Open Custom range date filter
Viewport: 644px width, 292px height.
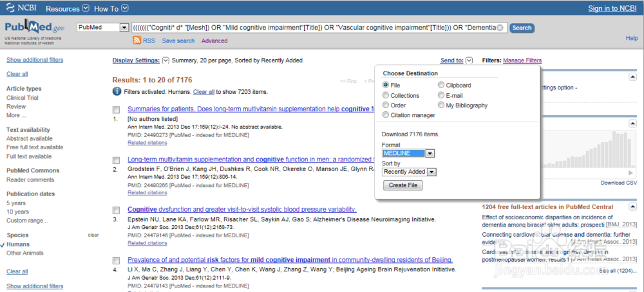pos(27,221)
